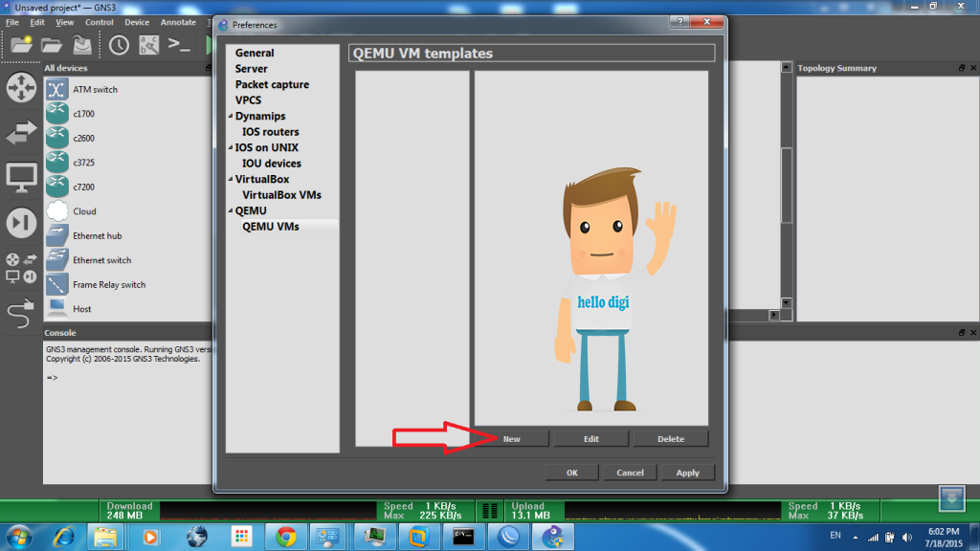
Task: Click the Edit template button
Action: (591, 438)
